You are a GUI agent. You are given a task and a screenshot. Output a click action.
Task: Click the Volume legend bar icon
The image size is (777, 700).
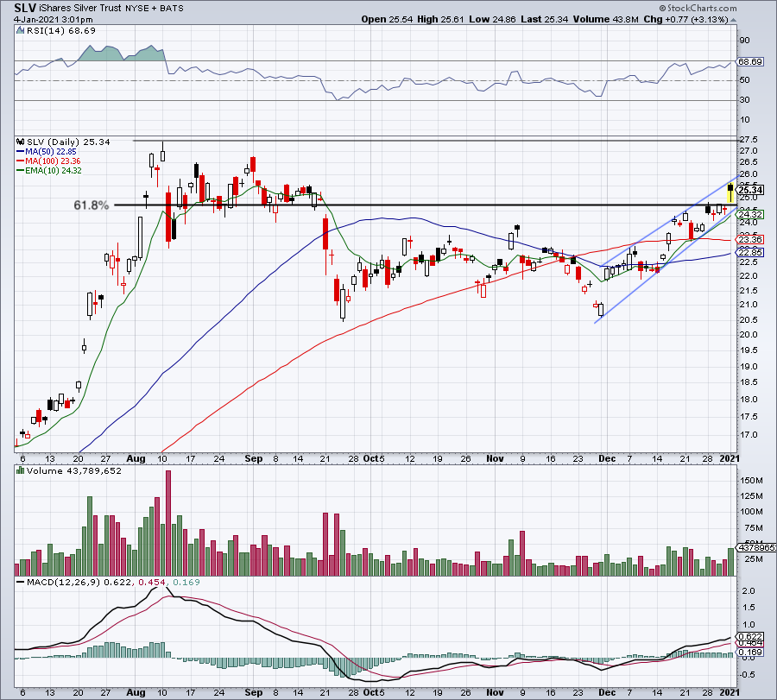[x=21, y=470]
